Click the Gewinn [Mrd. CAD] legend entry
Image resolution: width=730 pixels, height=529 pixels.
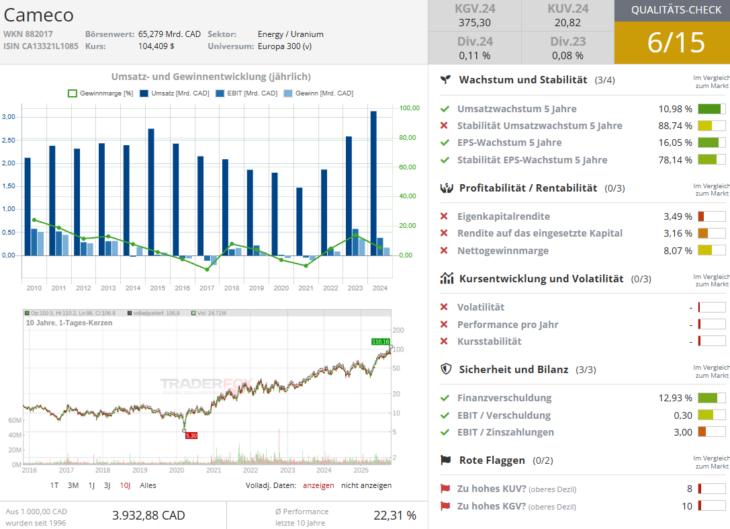tap(321, 93)
